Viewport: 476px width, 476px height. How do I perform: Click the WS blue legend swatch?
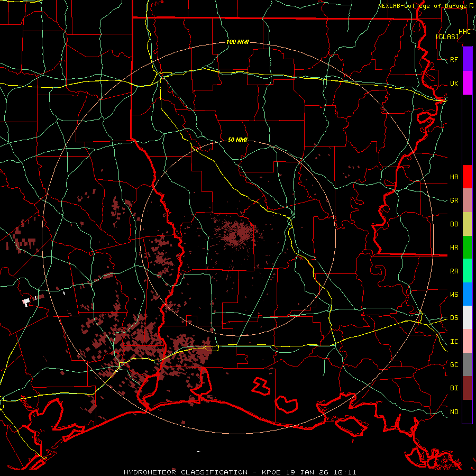coord(467,294)
